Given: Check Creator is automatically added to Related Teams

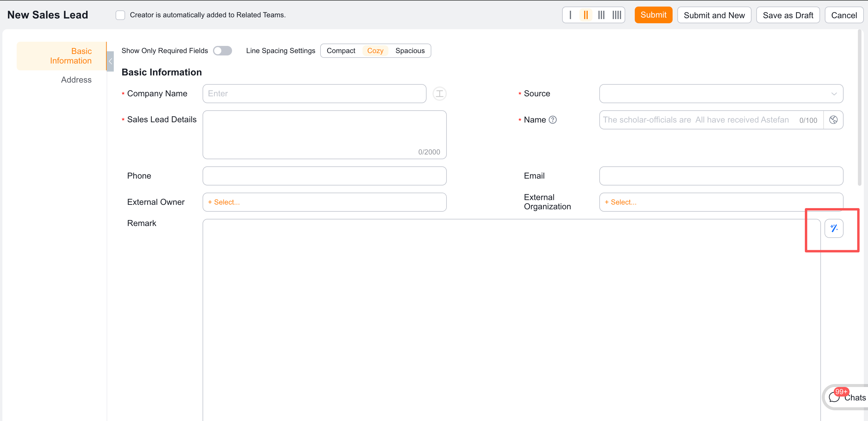Looking at the screenshot, I should coord(120,15).
